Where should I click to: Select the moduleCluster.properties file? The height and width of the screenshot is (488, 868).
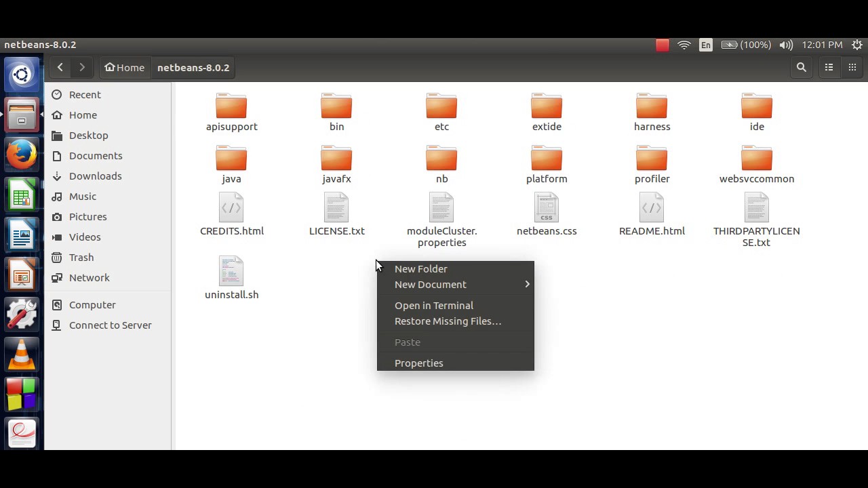(441, 220)
